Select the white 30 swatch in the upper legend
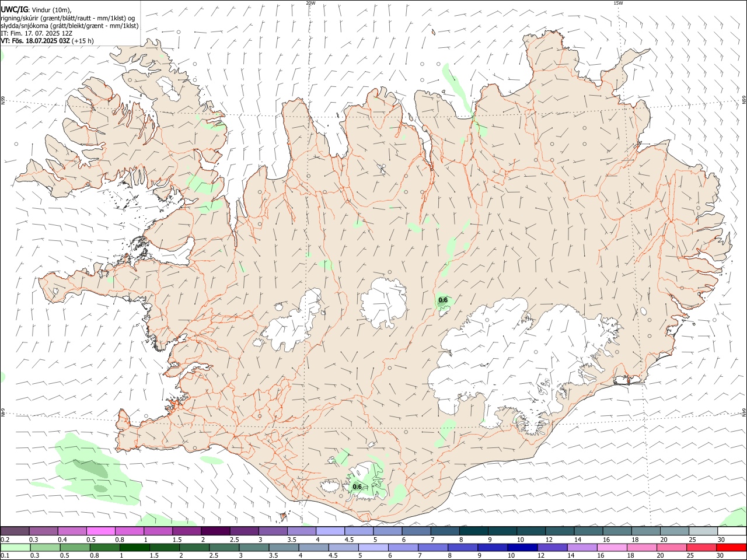Image resolution: width=747 pixels, height=560 pixels. point(732,531)
